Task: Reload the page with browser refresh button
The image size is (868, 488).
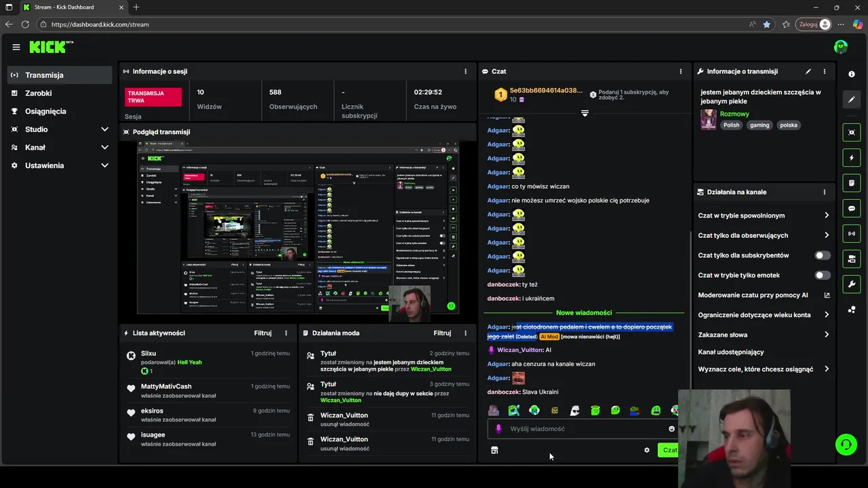Action: 25,24
